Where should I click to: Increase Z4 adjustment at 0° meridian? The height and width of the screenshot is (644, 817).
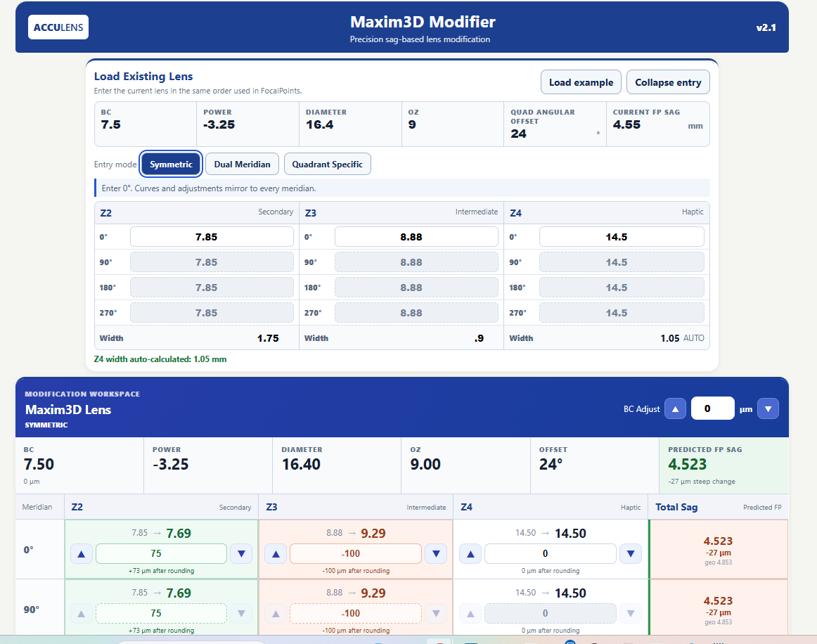point(470,553)
